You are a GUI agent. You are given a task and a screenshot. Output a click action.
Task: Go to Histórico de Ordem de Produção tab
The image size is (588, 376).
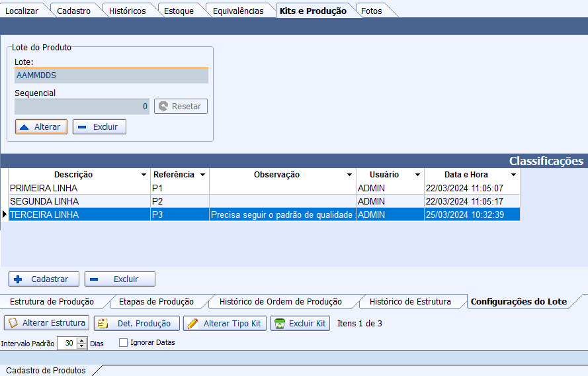click(280, 302)
